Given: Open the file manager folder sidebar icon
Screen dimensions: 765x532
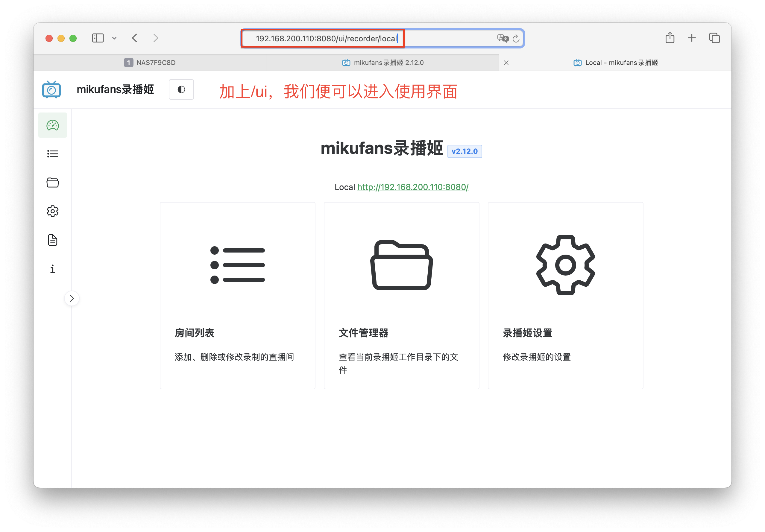Looking at the screenshot, I should (x=53, y=183).
